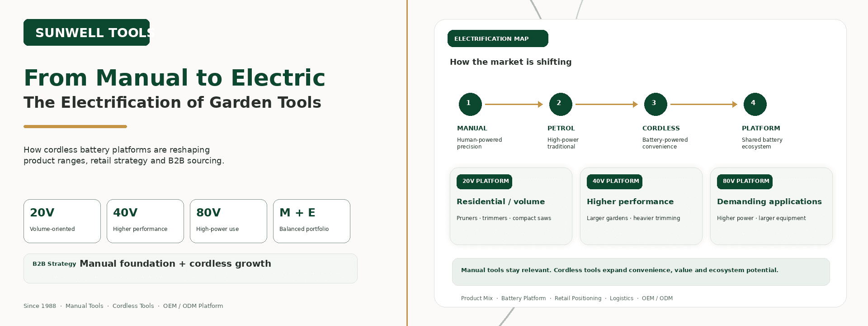
Task: Select the Higher performance card heading
Action: (630, 201)
